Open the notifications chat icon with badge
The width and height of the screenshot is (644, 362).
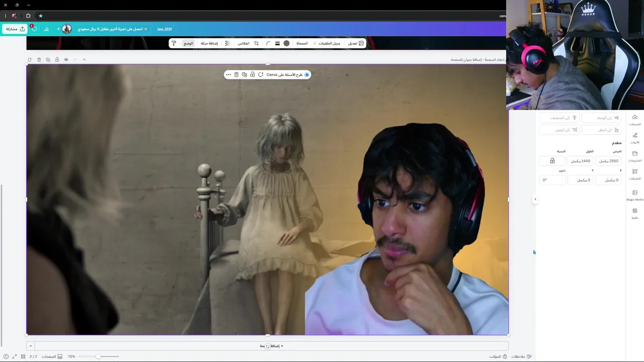pyautogui.click(x=34, y=29)
